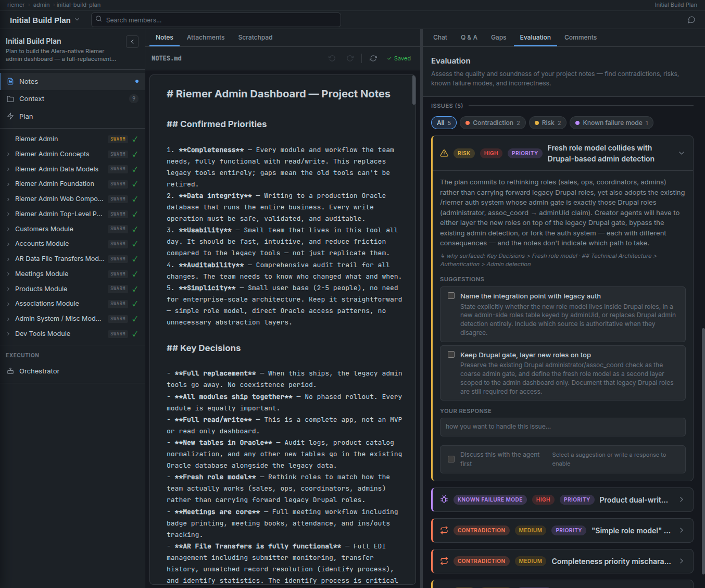Viewport: 705px width, 588px height.
Task: Click the notes editor vertical scrollbar
Action: pyautogui.click(x=414, y=90)
